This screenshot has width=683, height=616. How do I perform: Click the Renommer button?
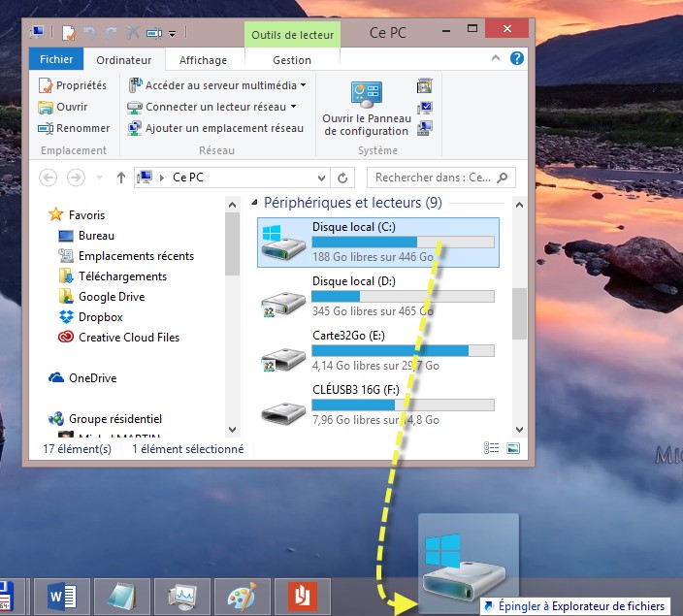(x=74, y=128)
